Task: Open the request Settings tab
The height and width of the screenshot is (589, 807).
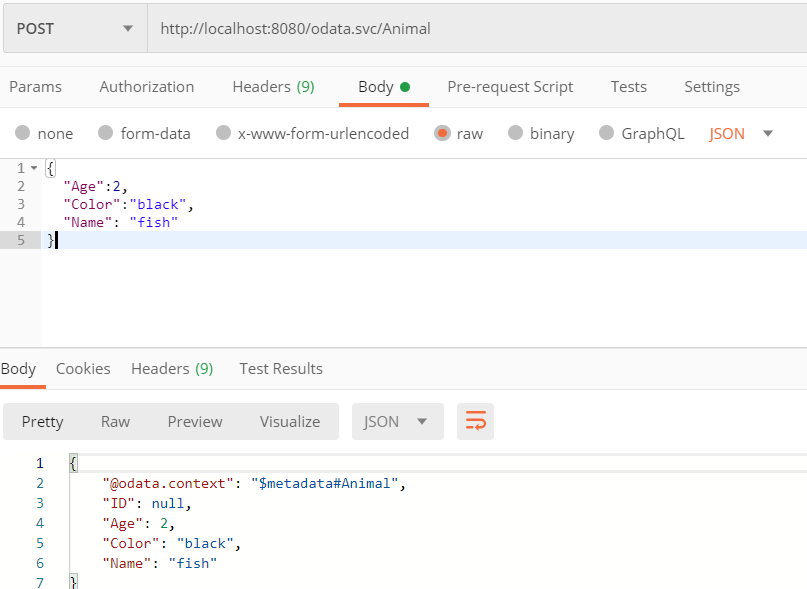Action: coord(712,86)
